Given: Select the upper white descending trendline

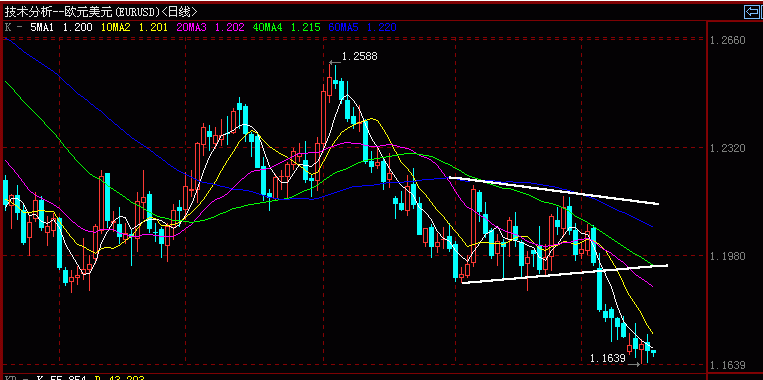Looking at the screenshot, I should click(554, 191).
